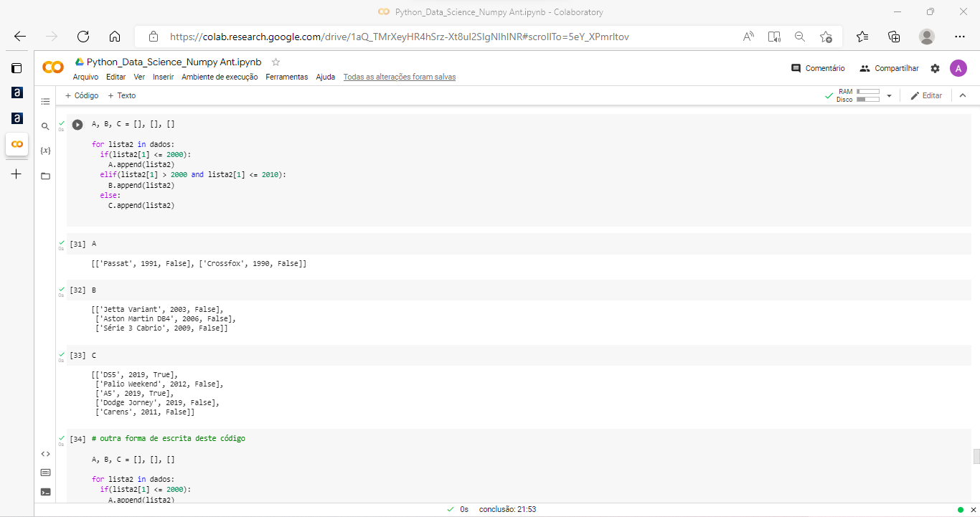Open the Ferramentas menu
Viewport: 980px width, 517px height.
pyautogui.click(x=287, y=77)
